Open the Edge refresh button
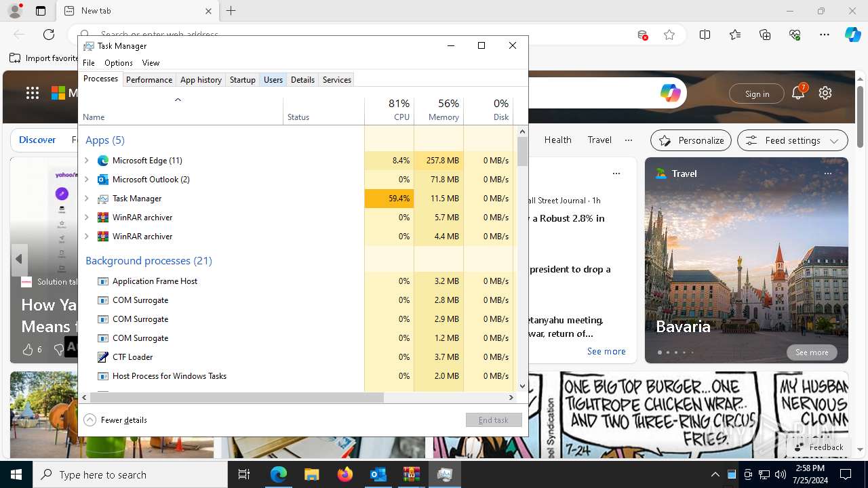Image resolution: width=868 pixels, height=488 pixels. tap(49, 35)
